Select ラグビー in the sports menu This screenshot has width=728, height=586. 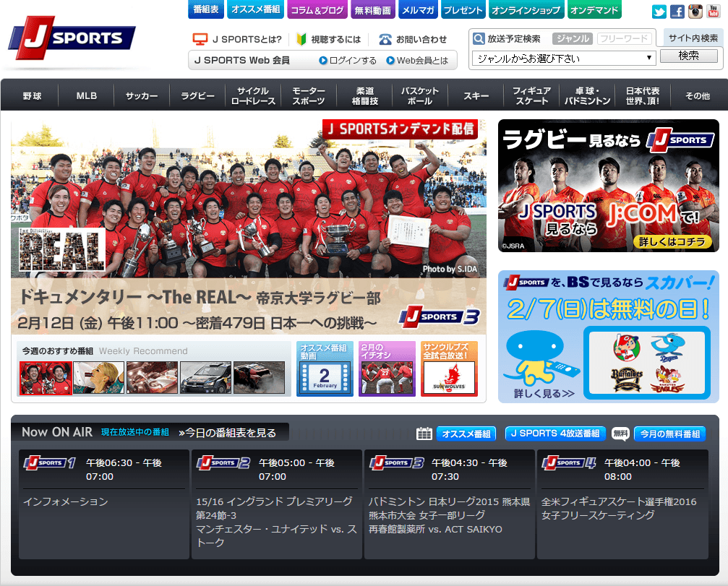coord(197,95)
